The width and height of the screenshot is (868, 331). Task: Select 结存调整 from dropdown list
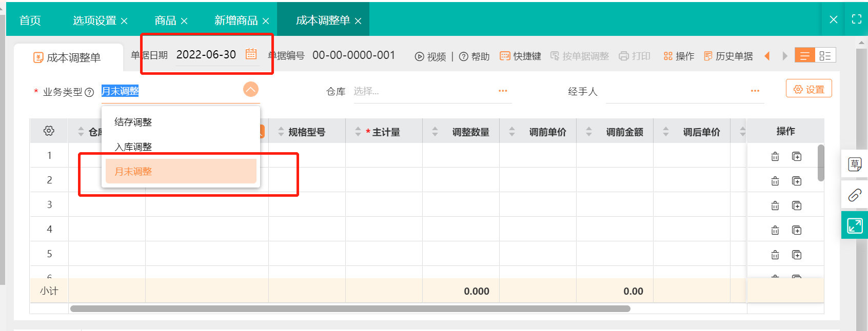pos(133,122)
